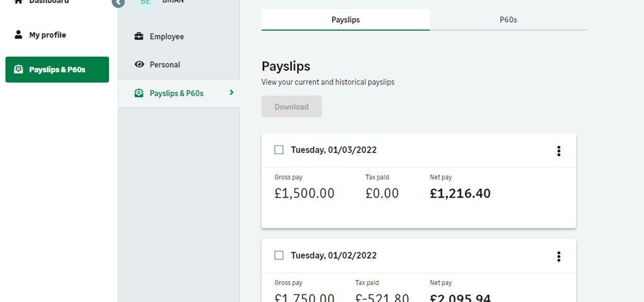Tick the checkbox for Tuesday, 01/03/2022 payslip
644x302 pixels.
279,150
